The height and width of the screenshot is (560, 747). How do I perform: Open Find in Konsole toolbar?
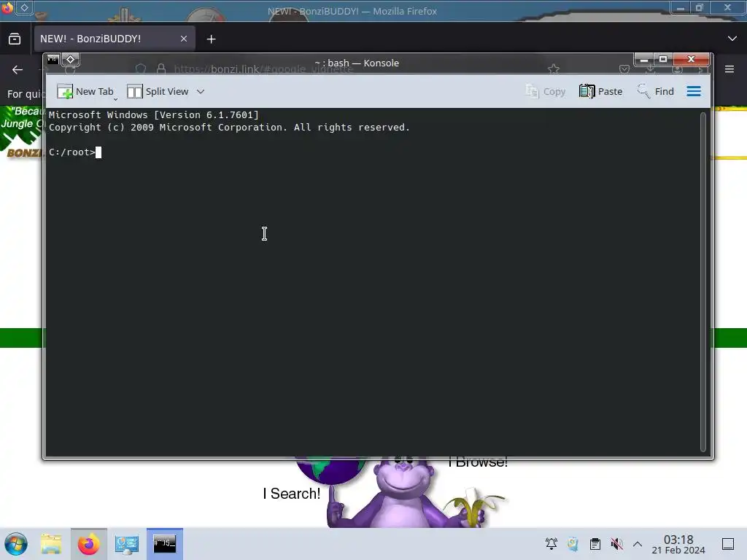click(x=656, y=91)
